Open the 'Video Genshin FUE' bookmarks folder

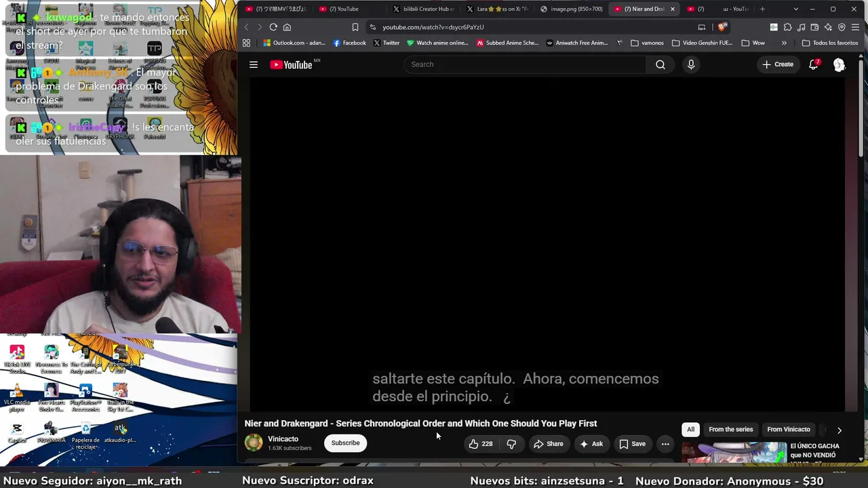pos(702,43)
